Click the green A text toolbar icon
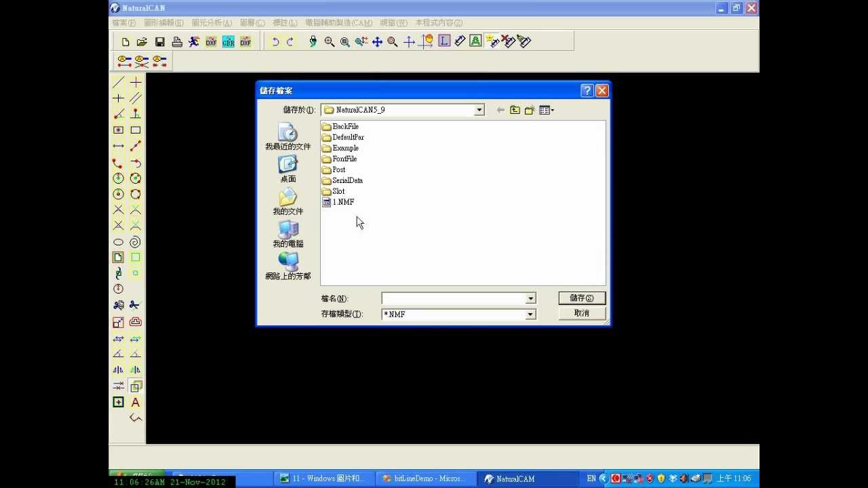Screen dimensions: 868x488 coord(475,41)
